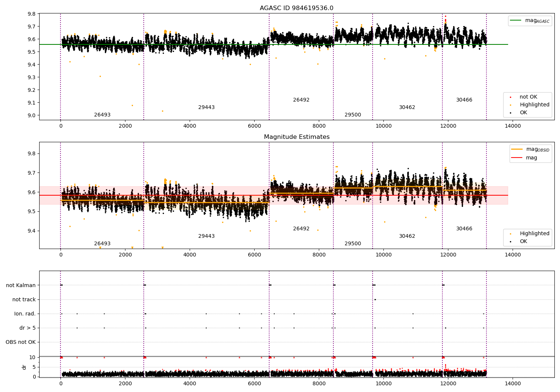Click the 6000 tick on top plot x-axis

click(254, 126)
